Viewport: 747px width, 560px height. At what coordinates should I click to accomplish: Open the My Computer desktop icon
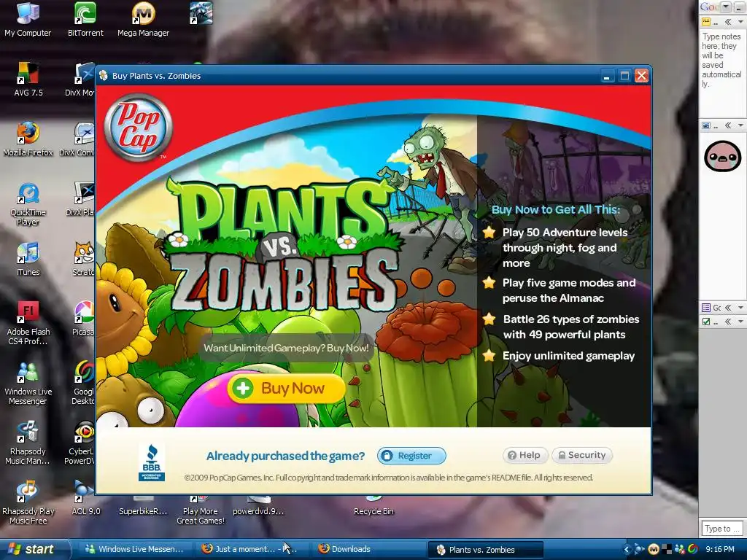[28, 19]
